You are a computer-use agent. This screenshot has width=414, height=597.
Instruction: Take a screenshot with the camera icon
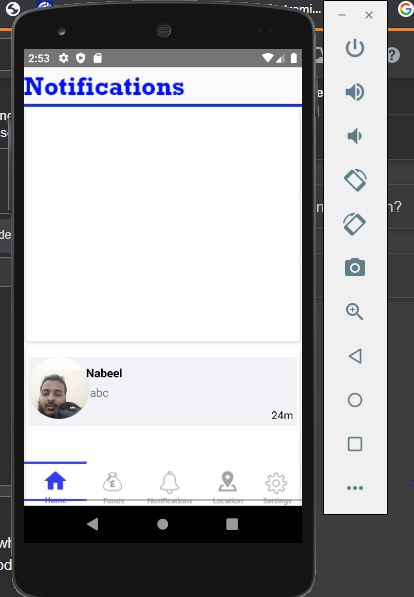click(355, 267)
